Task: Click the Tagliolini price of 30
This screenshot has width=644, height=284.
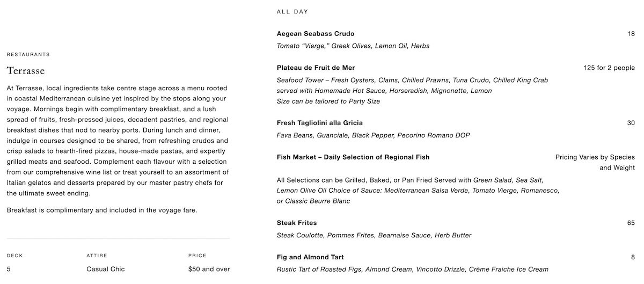Action: click(631, 123)
